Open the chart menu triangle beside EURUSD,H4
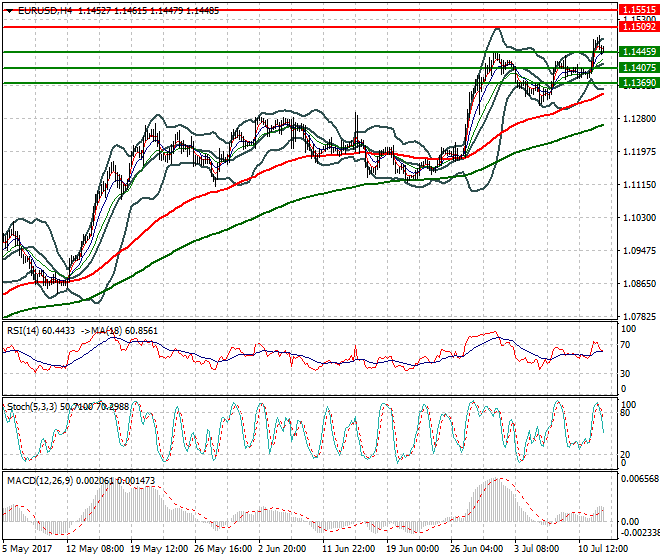 (x=9, y=11)
